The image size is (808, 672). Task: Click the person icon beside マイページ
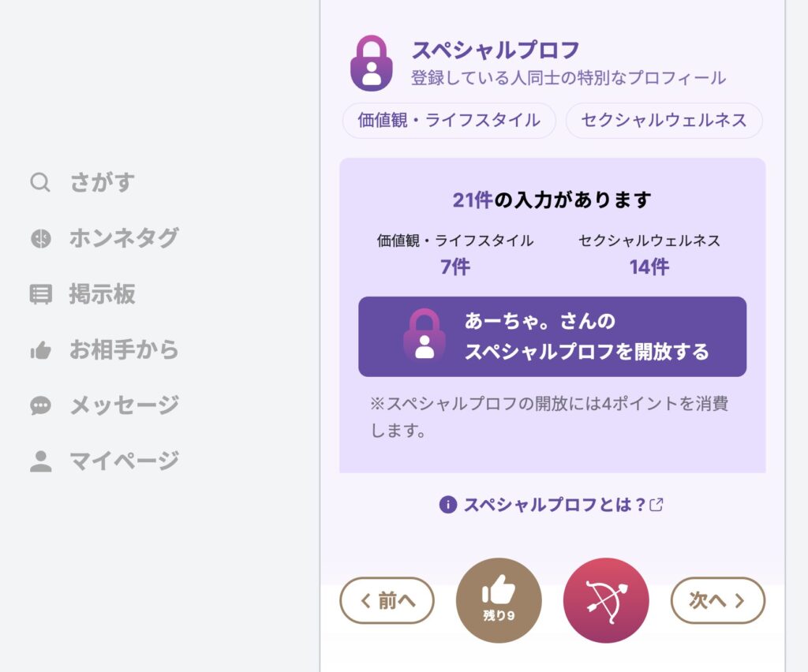[40, 459]
